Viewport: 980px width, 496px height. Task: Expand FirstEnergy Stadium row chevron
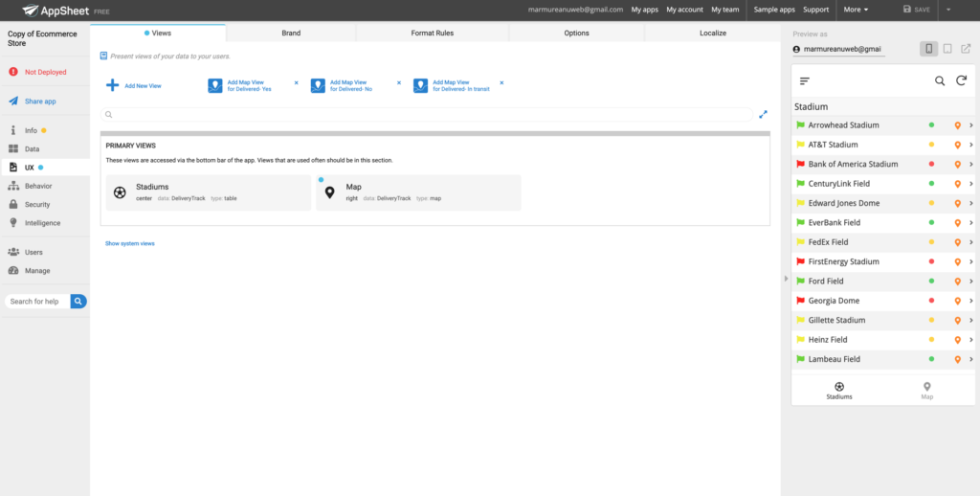click(x=970, y=261)
